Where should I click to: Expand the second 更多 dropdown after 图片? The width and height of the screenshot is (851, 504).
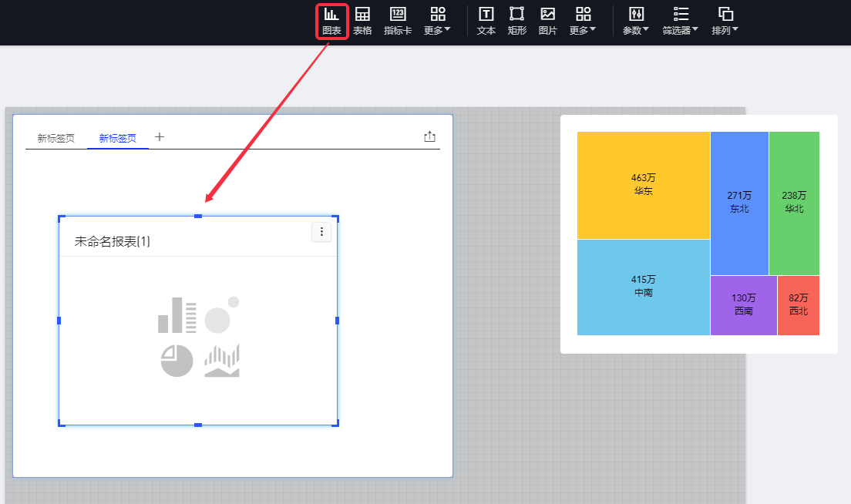click(x=583, y=21)
